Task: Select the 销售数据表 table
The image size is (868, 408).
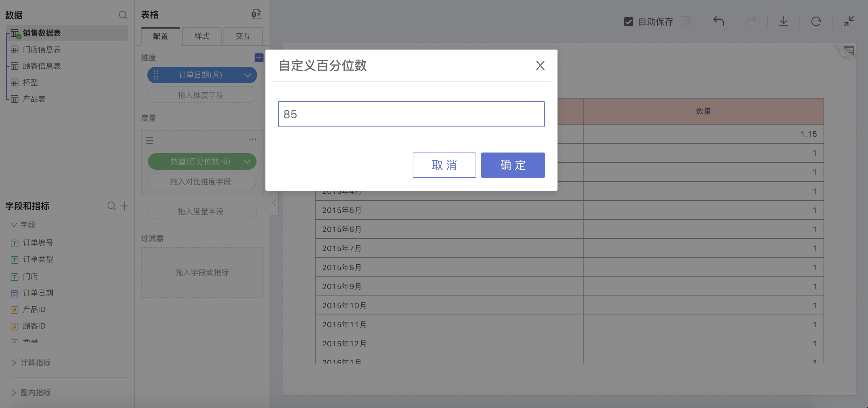Action: click(67, 33)
